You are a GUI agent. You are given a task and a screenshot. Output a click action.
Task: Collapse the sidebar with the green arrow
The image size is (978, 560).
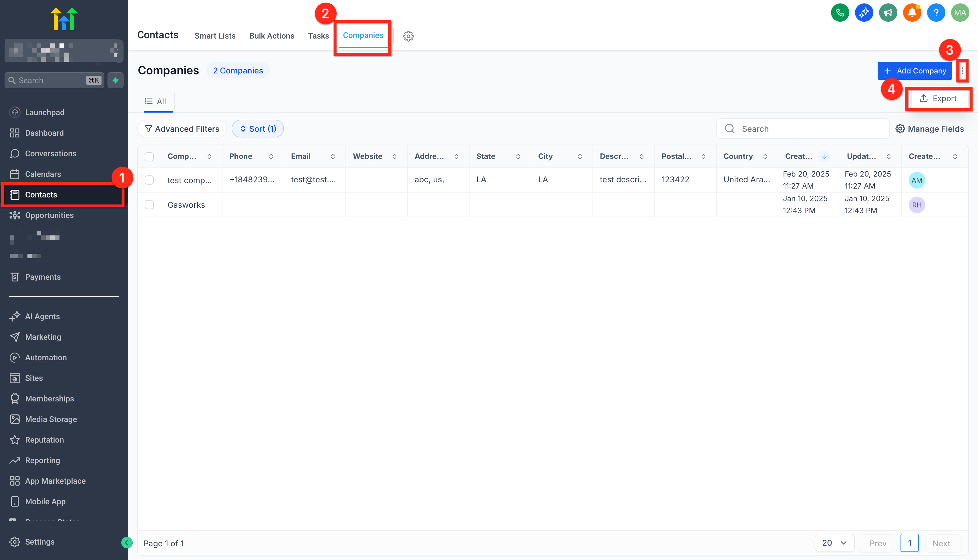[127, 542]
